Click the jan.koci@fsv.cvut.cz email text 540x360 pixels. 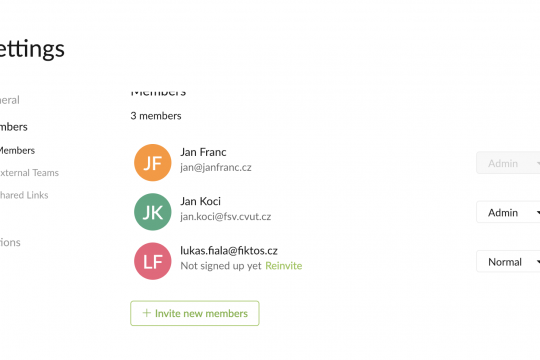[x=226, y=216]
